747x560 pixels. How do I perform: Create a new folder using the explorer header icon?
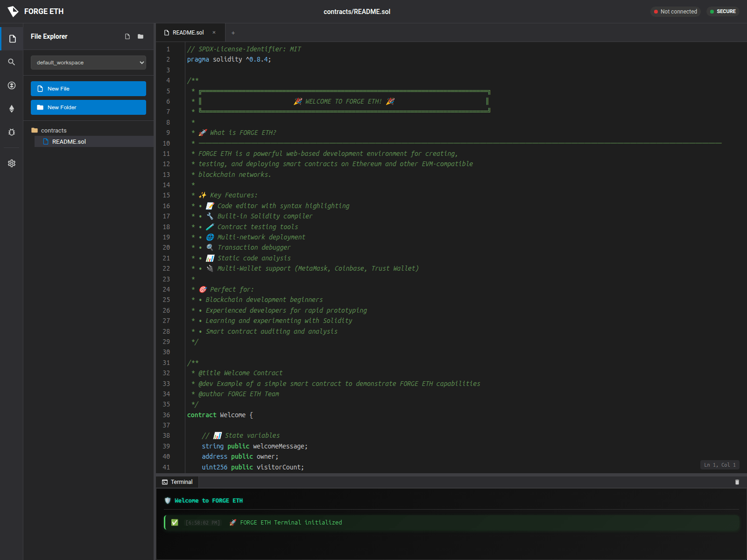tap(140, 36)
